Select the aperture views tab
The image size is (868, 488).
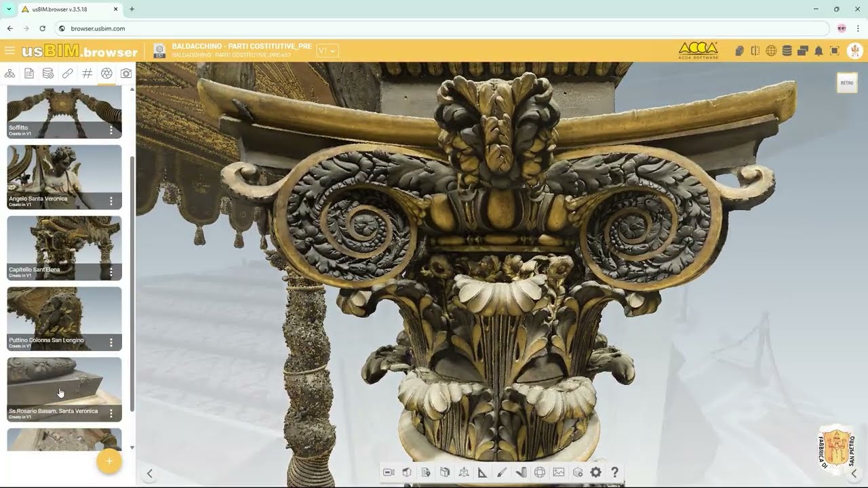(106, 73)
